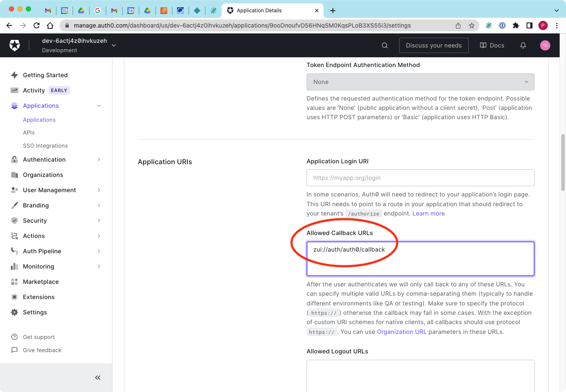Click the Getting Started lightning icon

tap(14, 75)
